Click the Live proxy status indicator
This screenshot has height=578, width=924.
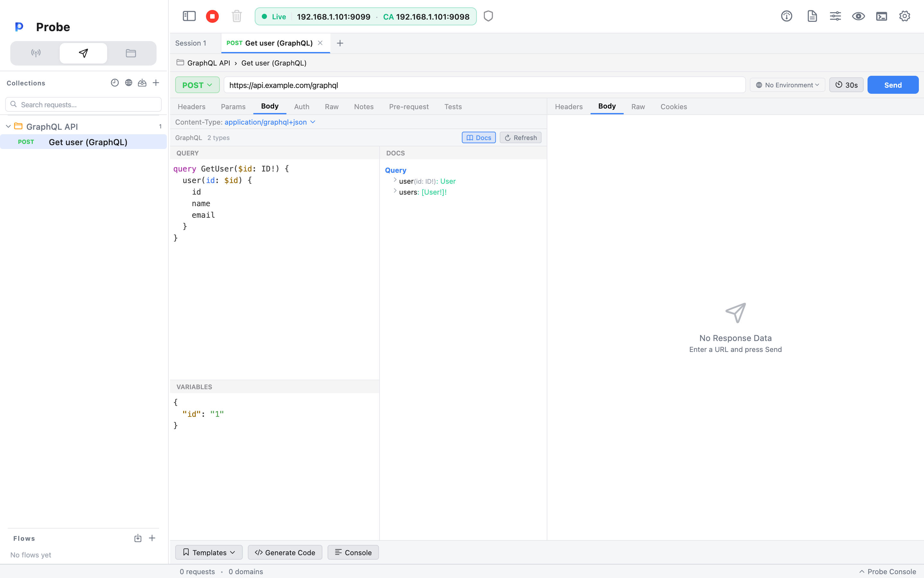[x=274, y=16]
